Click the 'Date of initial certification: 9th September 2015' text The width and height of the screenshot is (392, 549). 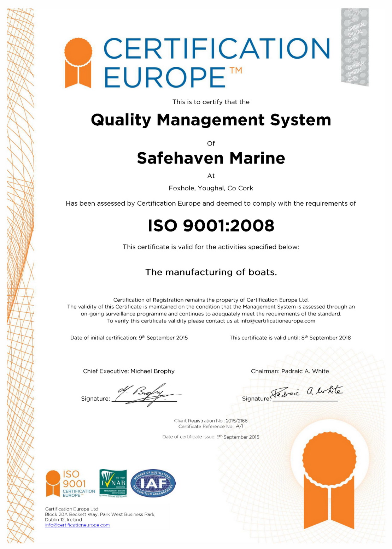(x=129, y=337)
